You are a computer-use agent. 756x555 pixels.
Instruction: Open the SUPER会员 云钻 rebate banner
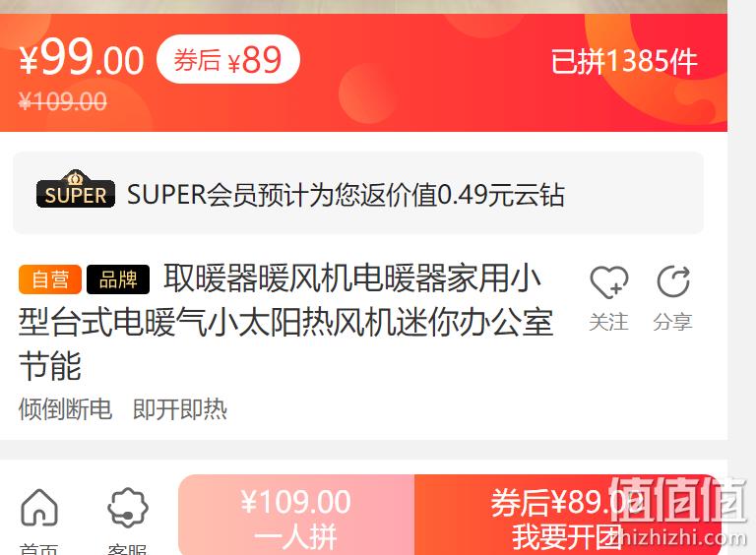(358, 193)
